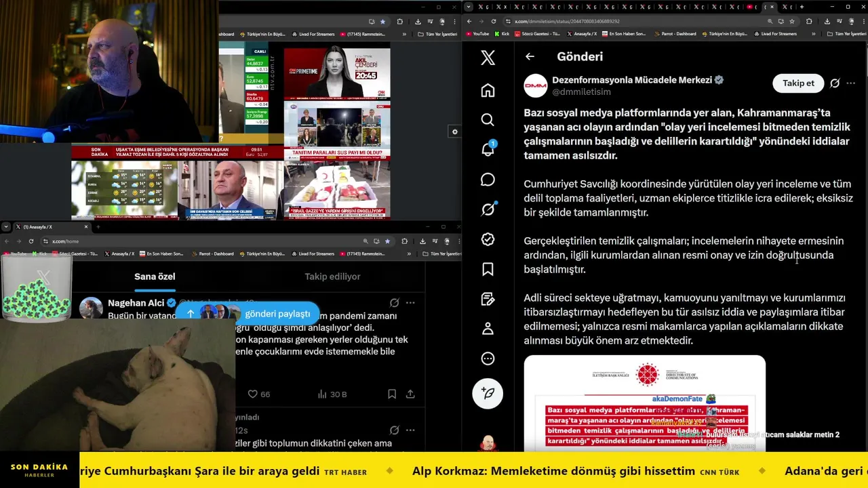Viewport: 868px width, 488px height.
Task: Compose new post with feather button
Action: [x=488, y=393]
